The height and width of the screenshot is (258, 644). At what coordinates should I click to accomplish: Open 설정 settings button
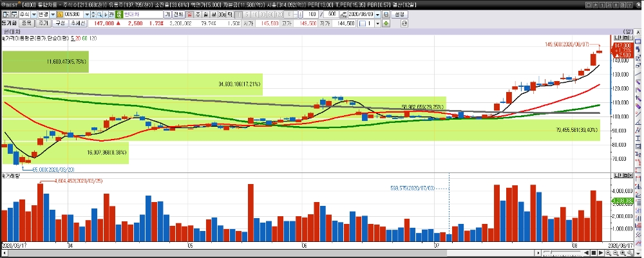pyautogui.click(x=399, y=14)
